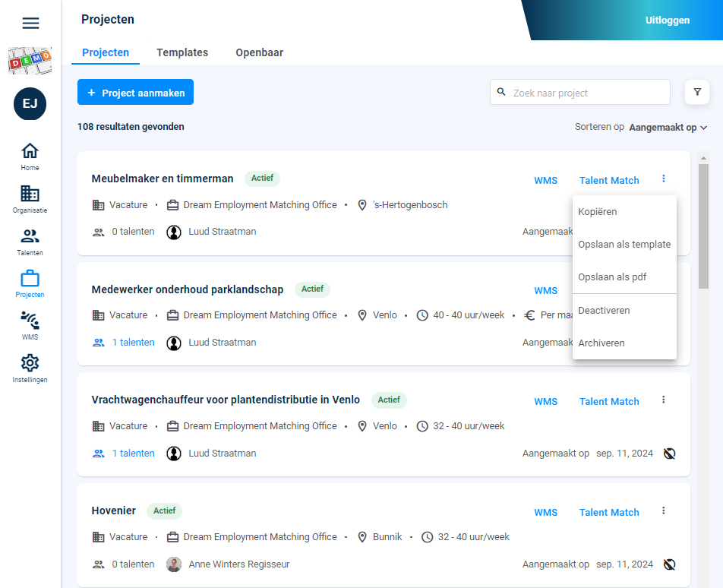Choose Opslaan als template
Screen dimensions: 723x588
pos(624,245)
